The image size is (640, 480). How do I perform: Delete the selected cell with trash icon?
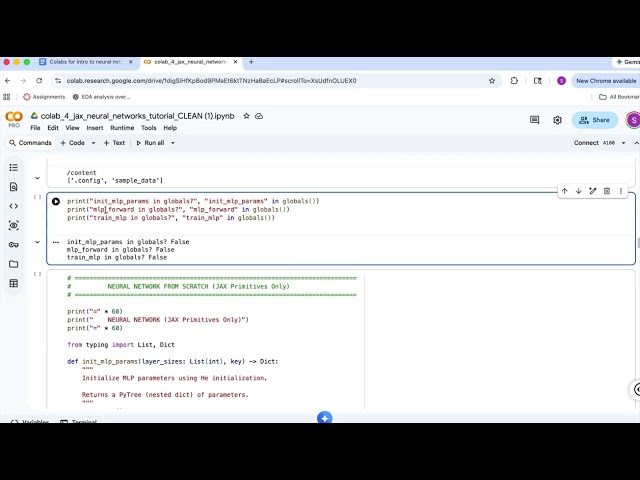(607, 191)
